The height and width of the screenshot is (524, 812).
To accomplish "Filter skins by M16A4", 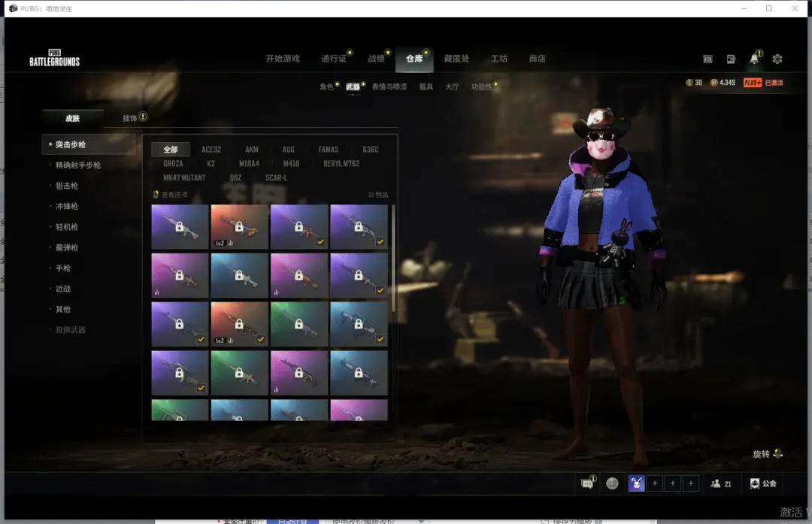I will click(249, 164).
